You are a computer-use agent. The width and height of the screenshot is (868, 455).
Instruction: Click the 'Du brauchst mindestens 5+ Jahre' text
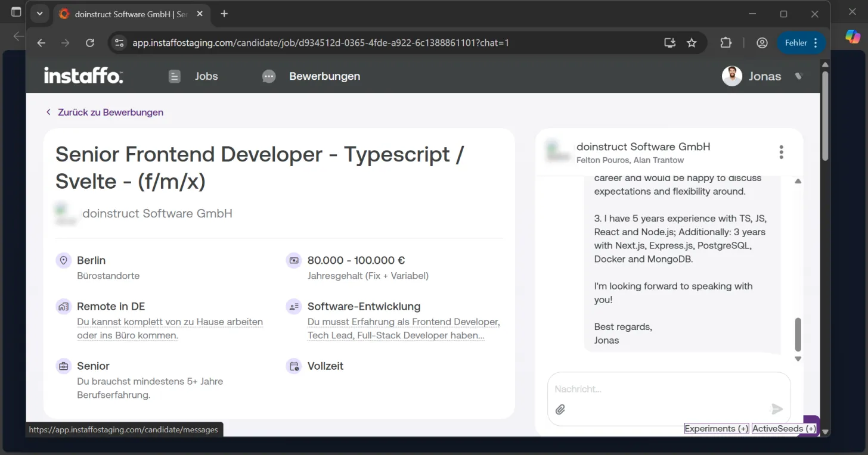point(150,388)
